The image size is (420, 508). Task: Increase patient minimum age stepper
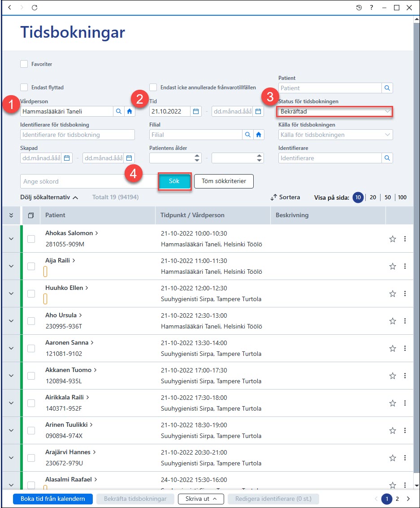coord(197,156)
